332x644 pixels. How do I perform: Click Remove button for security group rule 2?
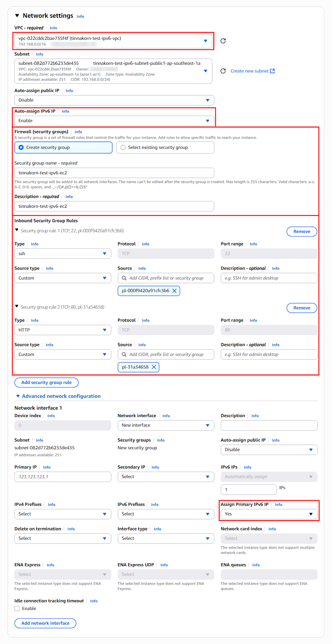click(301, 308)
